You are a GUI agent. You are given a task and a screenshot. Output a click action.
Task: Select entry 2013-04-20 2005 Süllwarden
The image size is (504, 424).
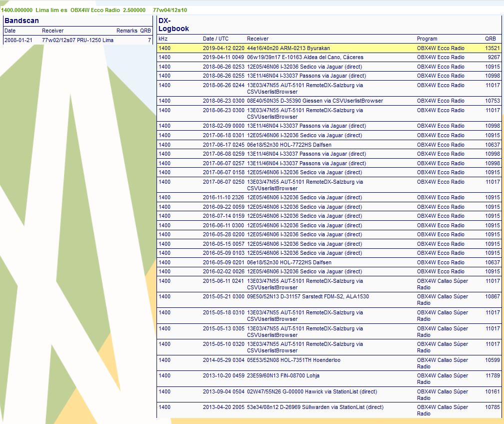pos(329,410)
